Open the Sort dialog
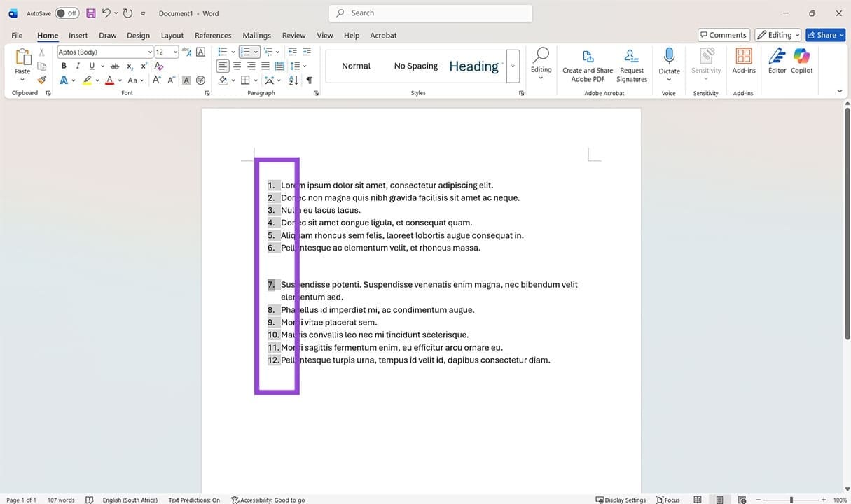851x504 pixels. click(x=293, y=80)
